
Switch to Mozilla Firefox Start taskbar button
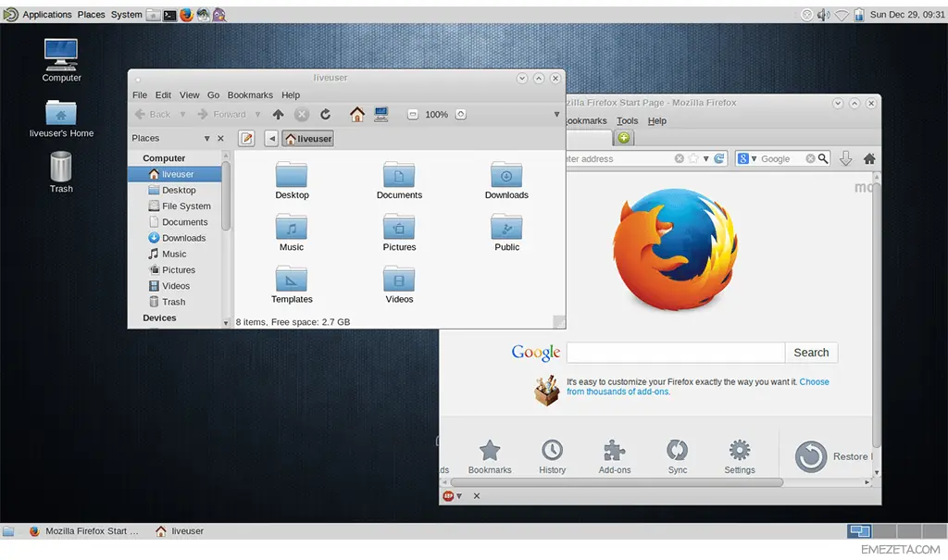(84, 531)
